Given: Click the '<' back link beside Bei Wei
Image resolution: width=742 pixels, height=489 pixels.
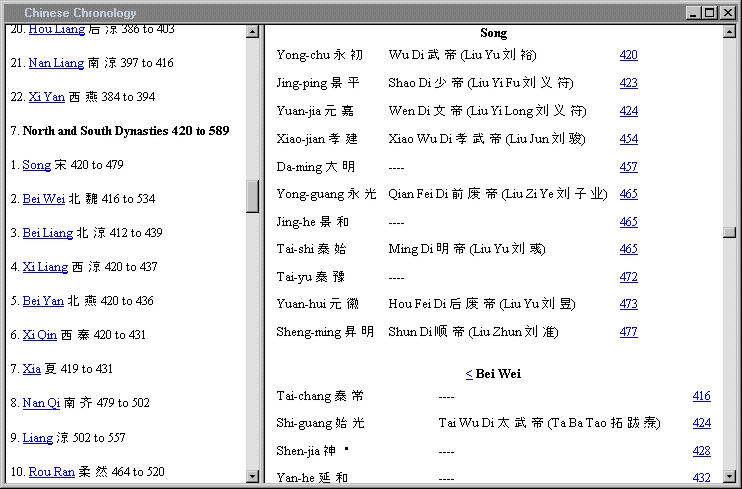Looking at the screenshot, I should point(469,374).
